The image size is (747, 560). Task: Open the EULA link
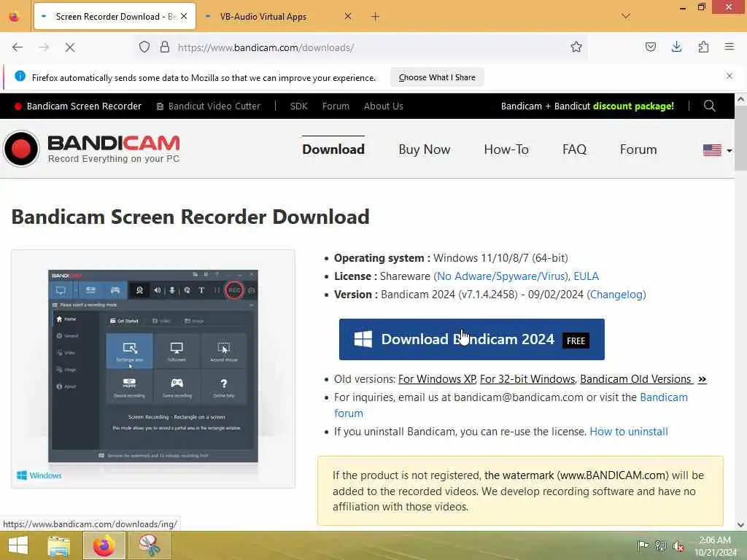586,276
